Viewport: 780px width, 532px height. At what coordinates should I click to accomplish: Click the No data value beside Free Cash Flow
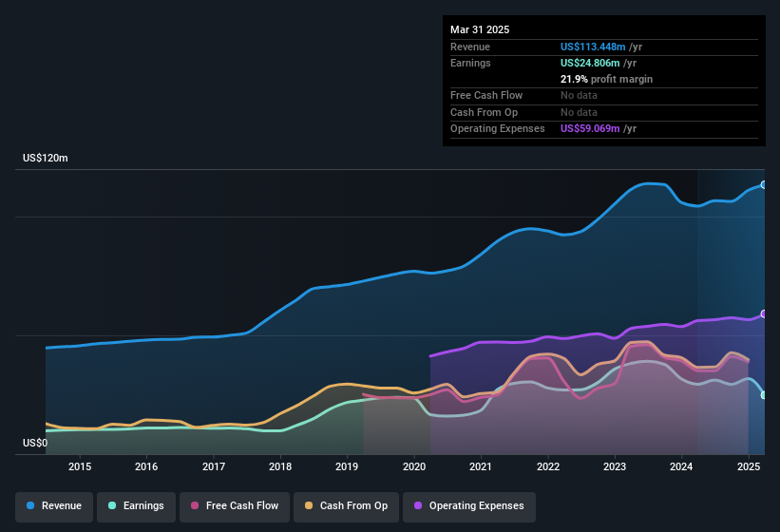tap(579, 95)
